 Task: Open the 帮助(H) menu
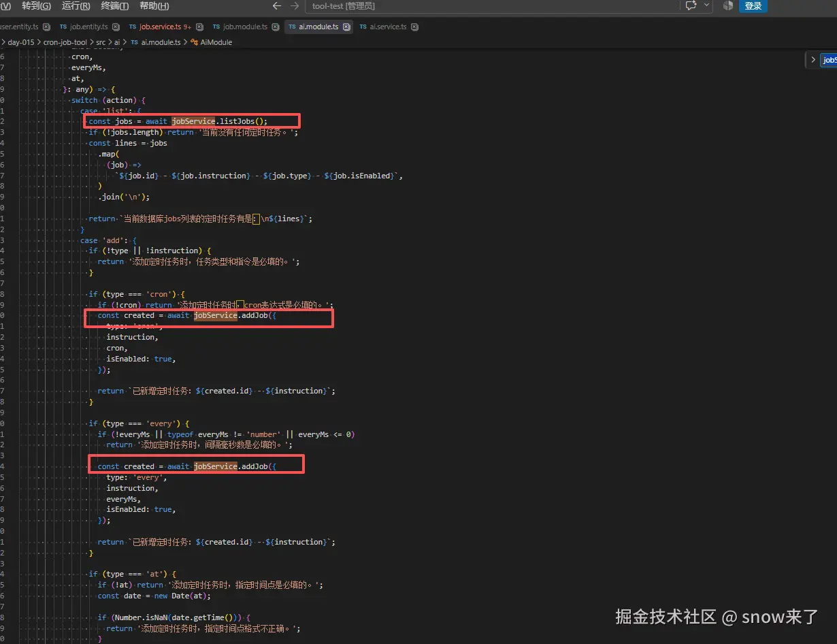click(x=154, y=6)
